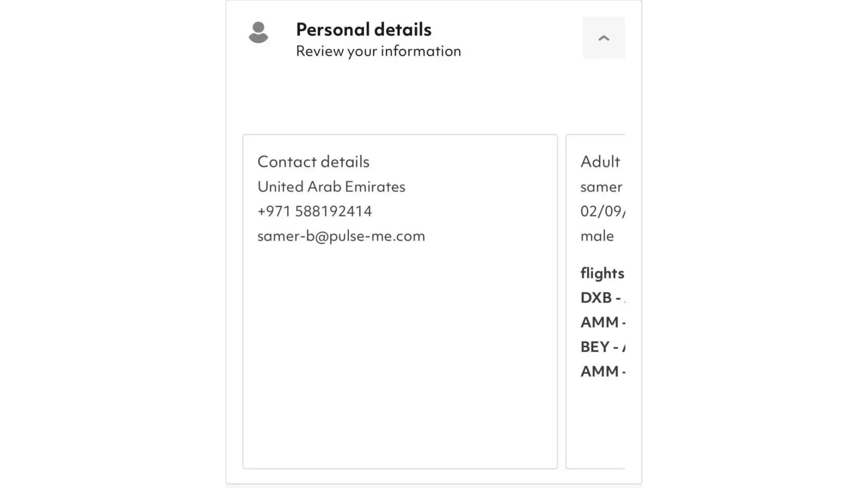The width and height of the screenshot is (868, 488).
Task: Collapse the Personal details section
Action: (603, 38)
